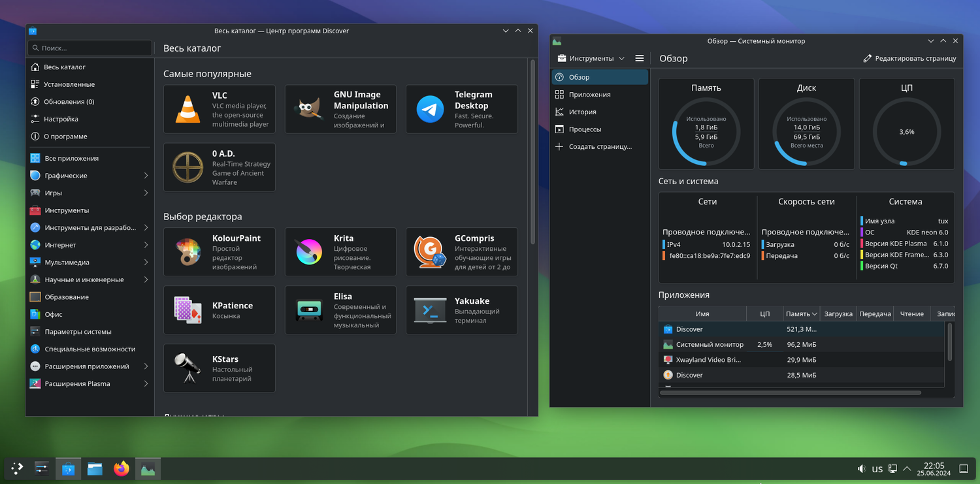Switch to the Процессы page in System Monitor
Image resolution: width=980 pixels, height=484 pixels.
600,129
